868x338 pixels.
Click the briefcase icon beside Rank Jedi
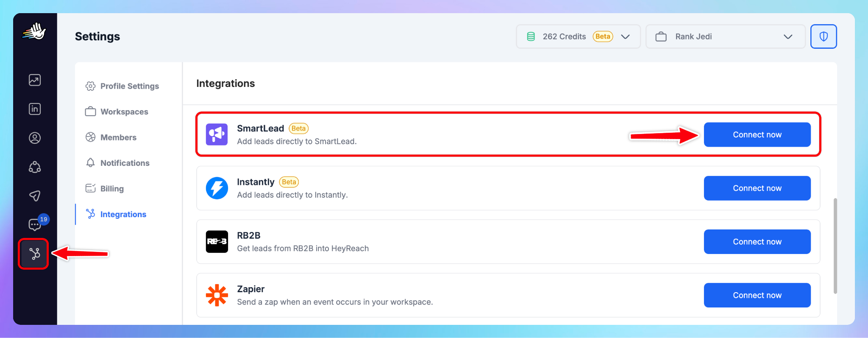[661, 36]
